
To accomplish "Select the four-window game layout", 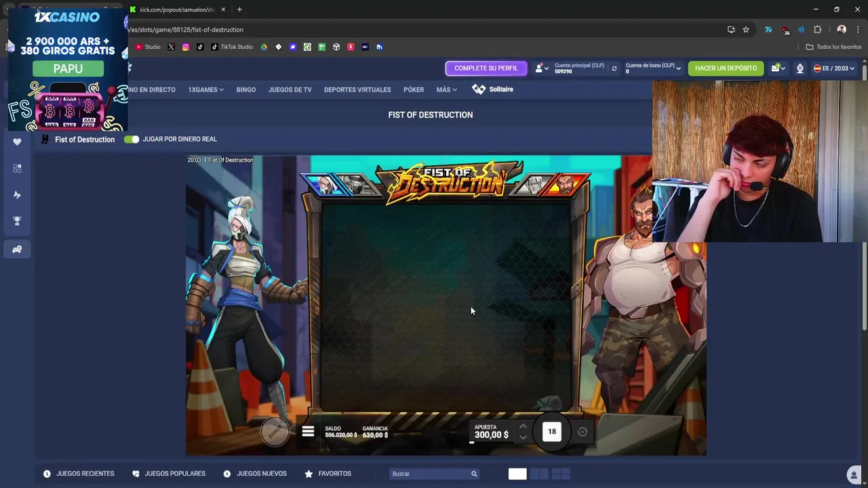I will [561, 474].
